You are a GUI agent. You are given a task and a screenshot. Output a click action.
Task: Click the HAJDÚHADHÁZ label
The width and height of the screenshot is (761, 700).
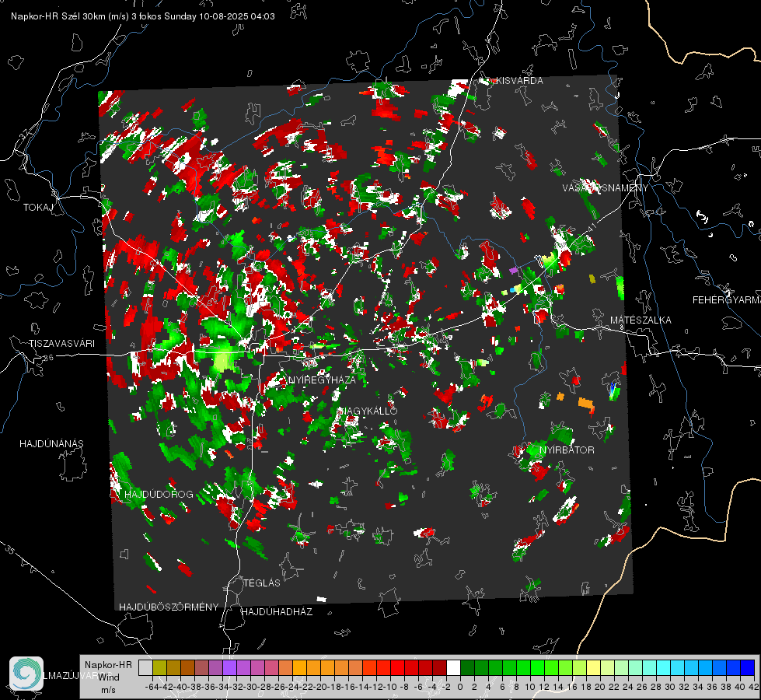coord(277,611)
